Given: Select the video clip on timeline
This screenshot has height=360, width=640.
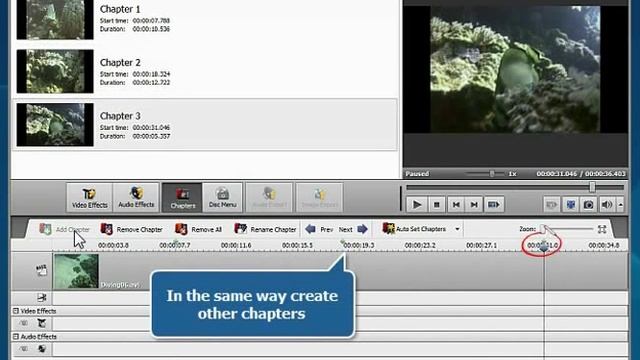Looking at the screenshot, I should 76,271.
